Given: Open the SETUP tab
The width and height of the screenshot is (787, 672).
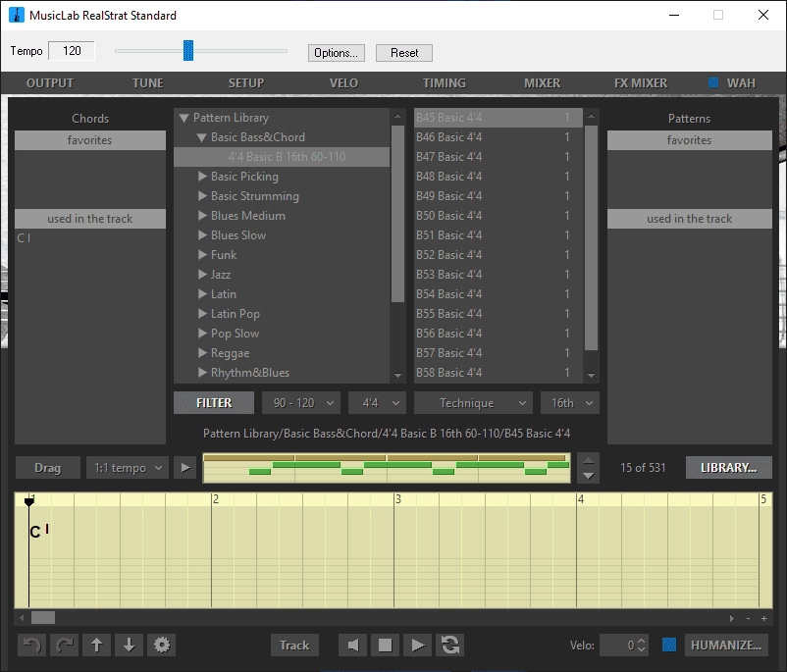Looking at the screenshot, I should point(246,82).
